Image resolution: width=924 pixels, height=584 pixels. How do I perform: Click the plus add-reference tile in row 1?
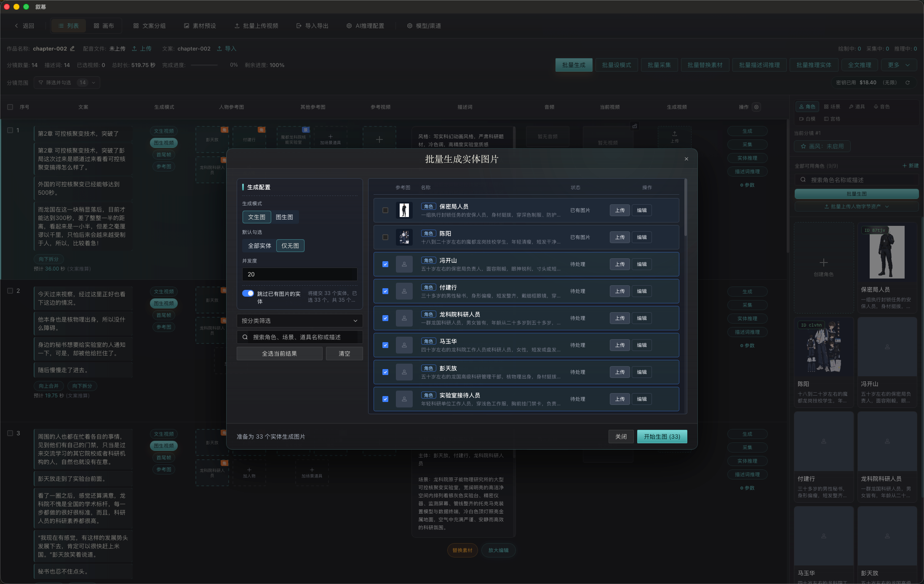click(379, 139)
